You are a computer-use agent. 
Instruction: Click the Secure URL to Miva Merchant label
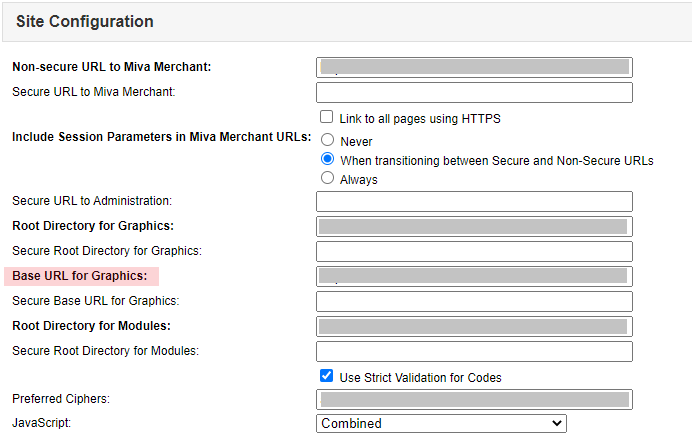(x=94, y=92)
